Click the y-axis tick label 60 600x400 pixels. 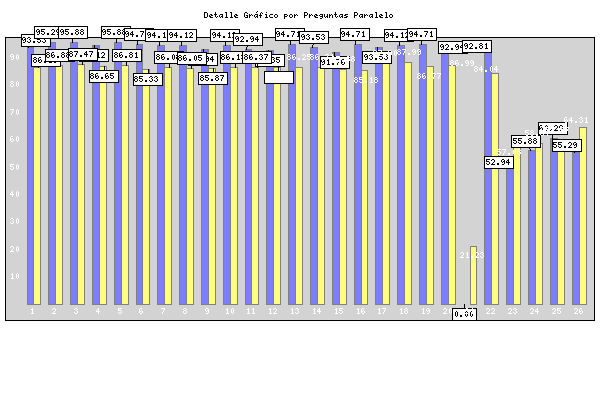point(15,139)
